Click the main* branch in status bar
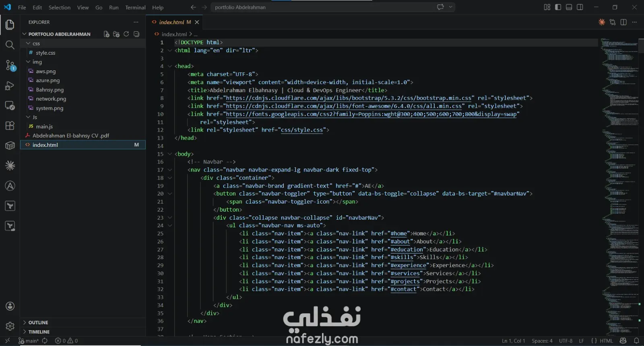The height and width of the screenshot is (346, 644). coord(29,341)
